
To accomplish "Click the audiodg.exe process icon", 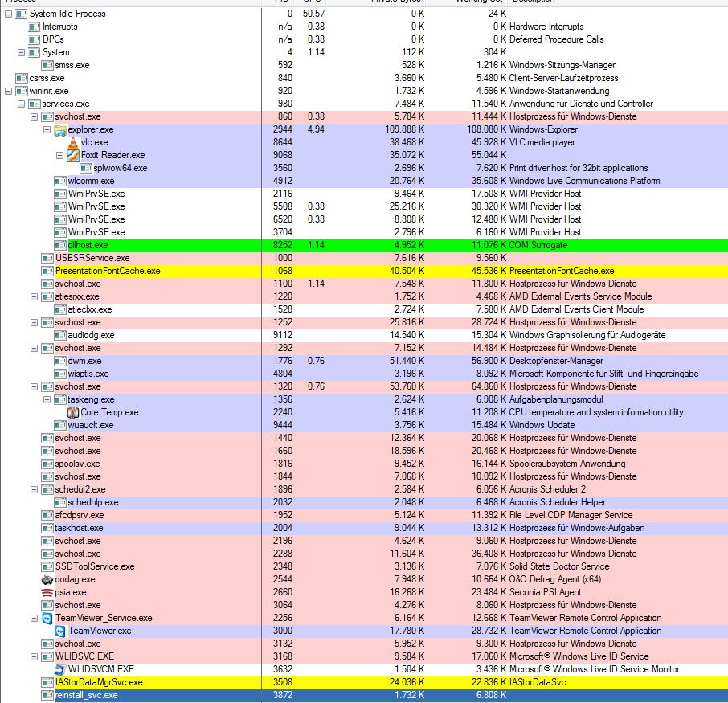I will click(60, 335).
